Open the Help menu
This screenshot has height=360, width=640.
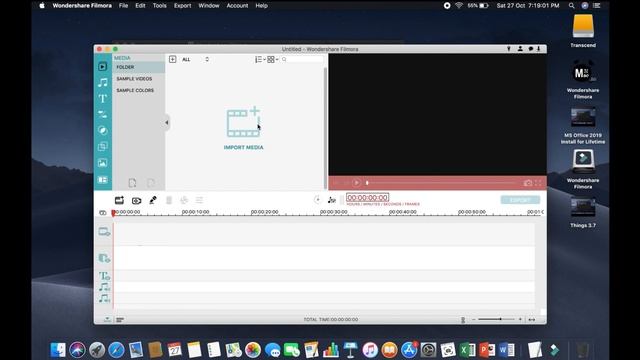tap(261, 6)
